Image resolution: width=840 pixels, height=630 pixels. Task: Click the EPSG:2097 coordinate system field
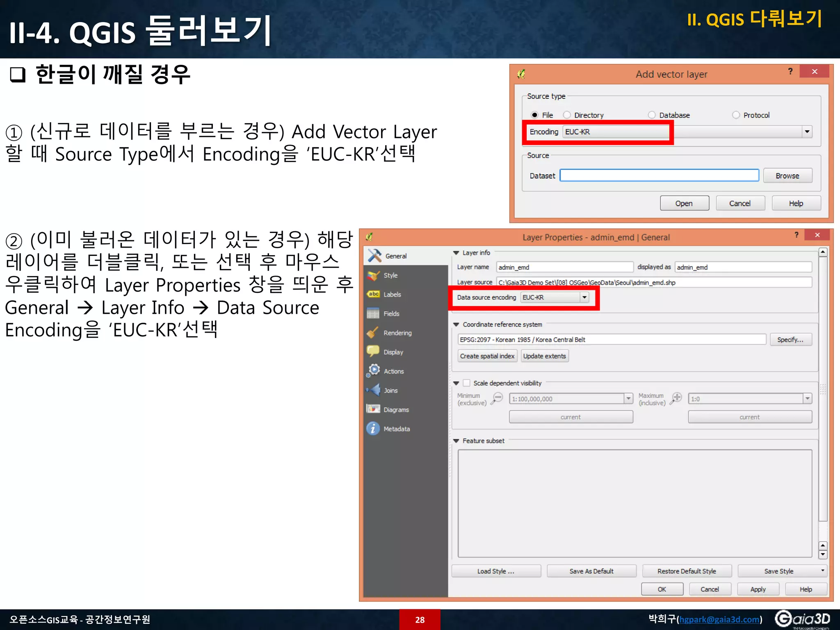click(612, 339)
